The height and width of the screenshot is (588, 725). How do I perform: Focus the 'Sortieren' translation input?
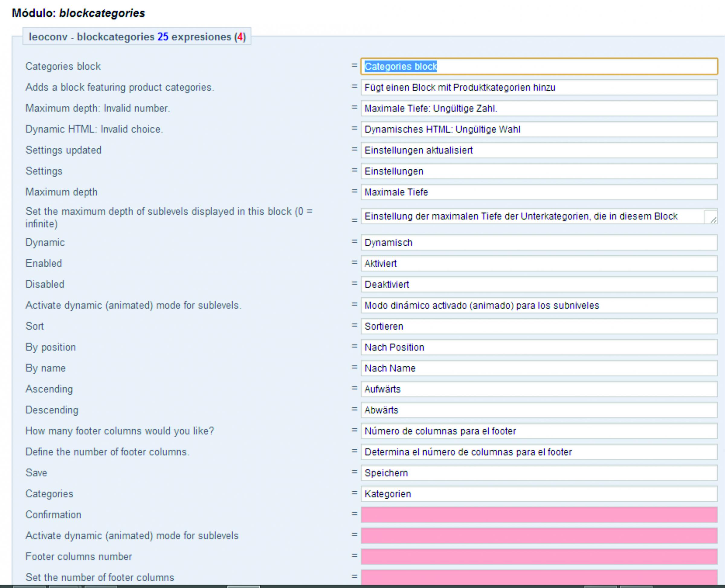539,326
